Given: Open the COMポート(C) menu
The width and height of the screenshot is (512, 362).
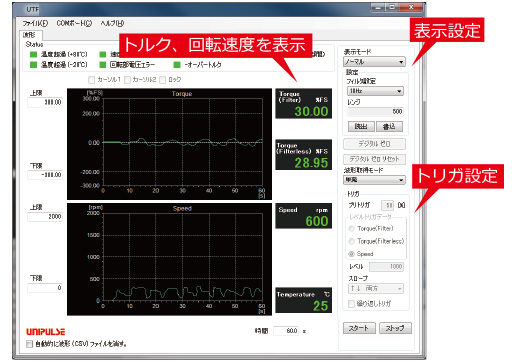Looking at the screenshot, I should pyautogui.click(x=74, y=23).
